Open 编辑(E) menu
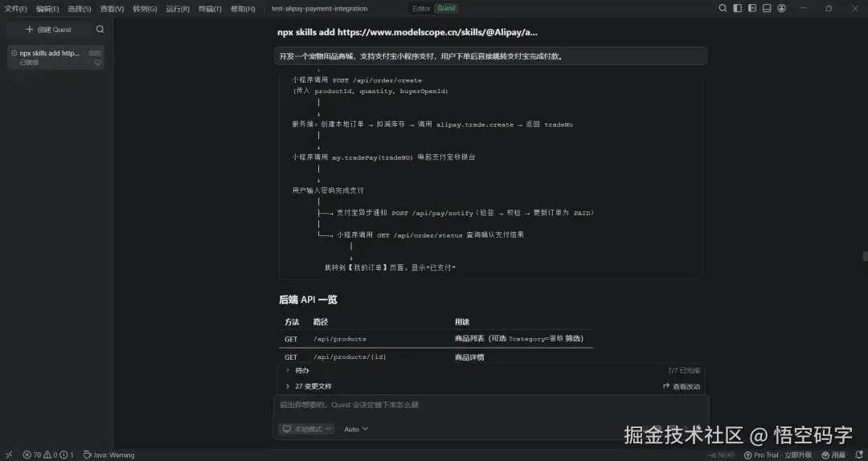 pyautogui.click(x=47, y=9)
